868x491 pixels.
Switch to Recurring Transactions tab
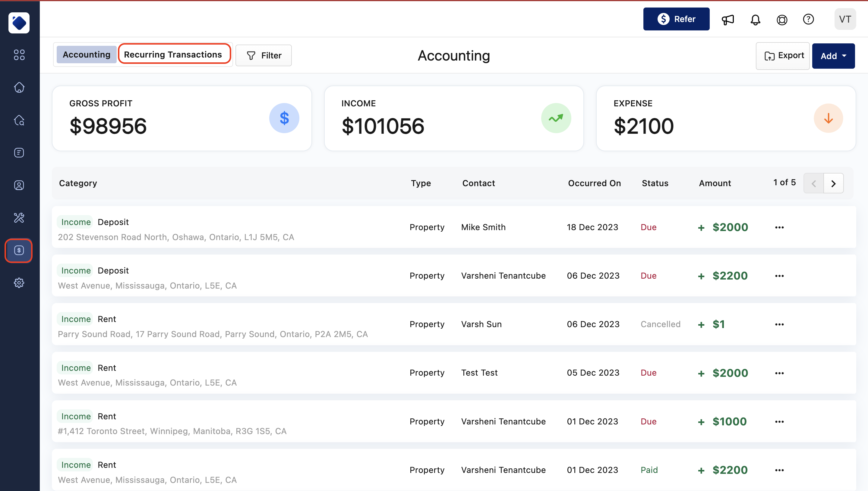click(173, 55)
